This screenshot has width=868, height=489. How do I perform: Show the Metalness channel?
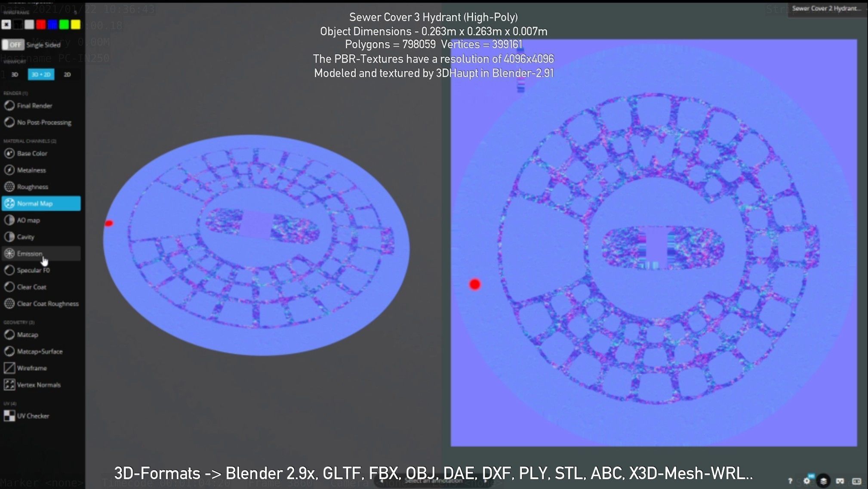pyautogui.click(x=25, y=170)
